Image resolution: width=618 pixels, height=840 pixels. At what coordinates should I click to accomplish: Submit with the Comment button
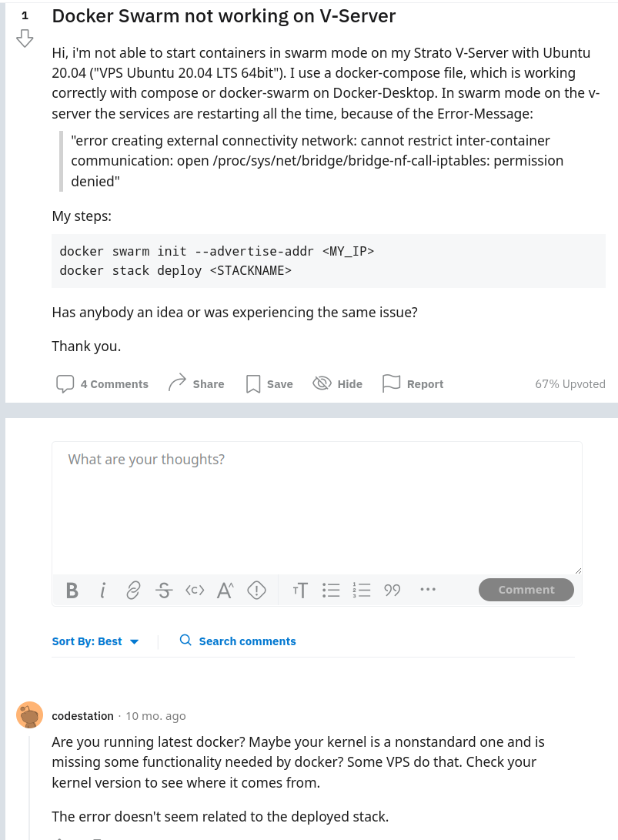point(526,590)
